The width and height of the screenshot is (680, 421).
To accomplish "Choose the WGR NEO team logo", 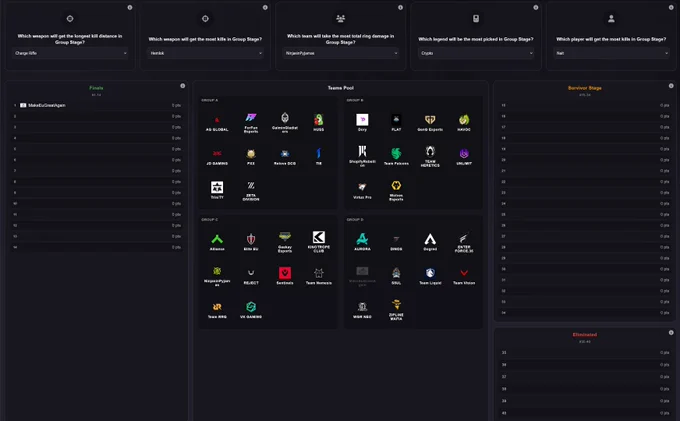I will (x=362, y=307).
